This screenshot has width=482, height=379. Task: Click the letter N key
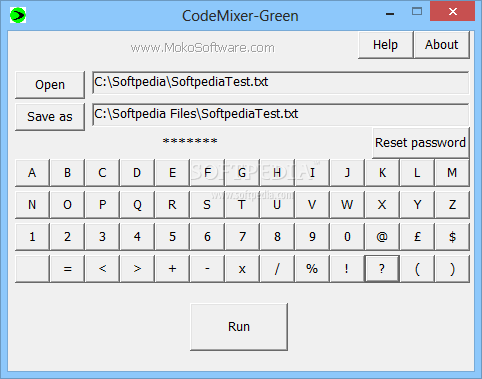(x=32, y=205)
